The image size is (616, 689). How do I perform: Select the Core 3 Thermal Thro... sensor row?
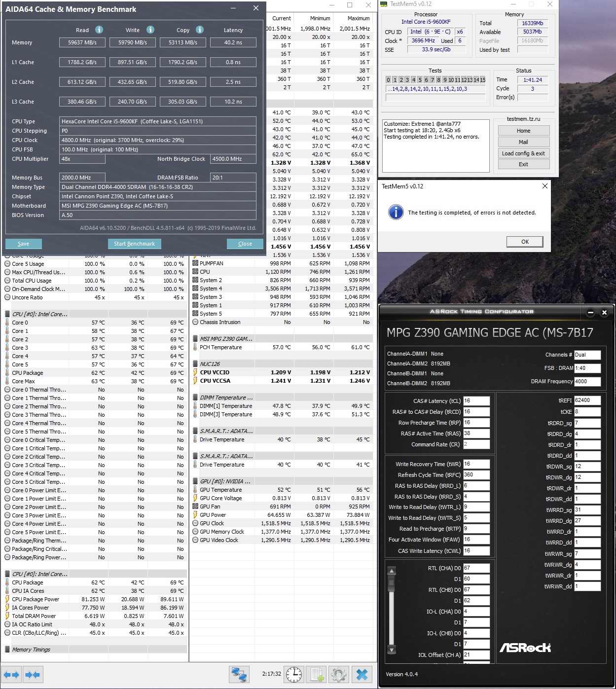coord(95,415)
